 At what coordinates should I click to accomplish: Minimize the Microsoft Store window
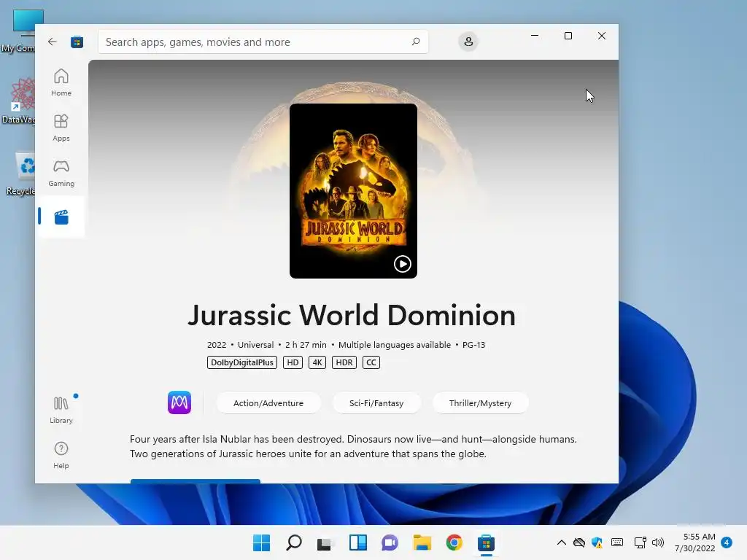(535, 36)
